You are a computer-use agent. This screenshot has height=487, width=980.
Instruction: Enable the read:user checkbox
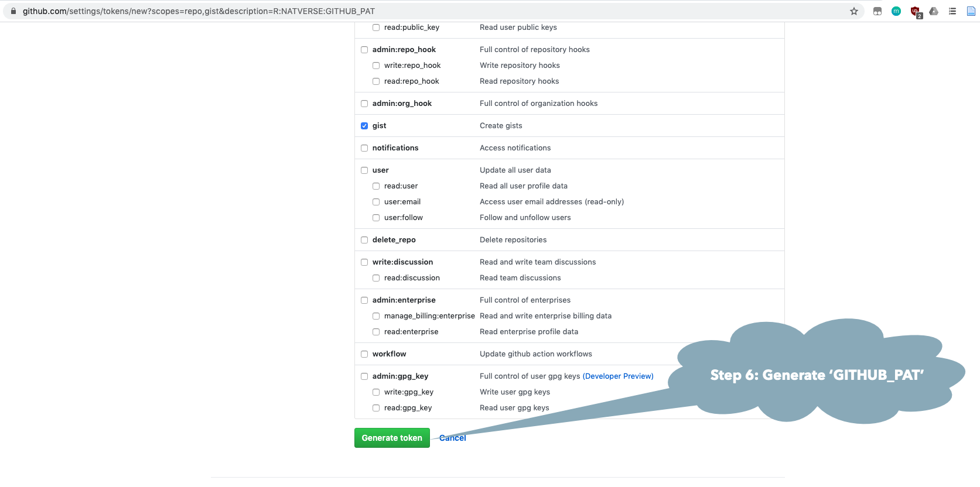tap(376, 186)
